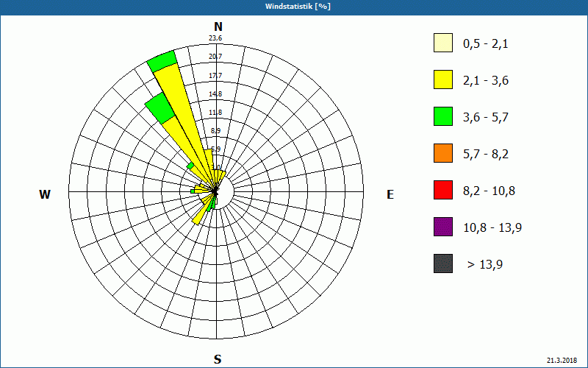Viewport: 588px width, 368px height.
Task: Click the legend label 3,6 - 5,7
Action: pyautogui.click(x=486, y=118)
